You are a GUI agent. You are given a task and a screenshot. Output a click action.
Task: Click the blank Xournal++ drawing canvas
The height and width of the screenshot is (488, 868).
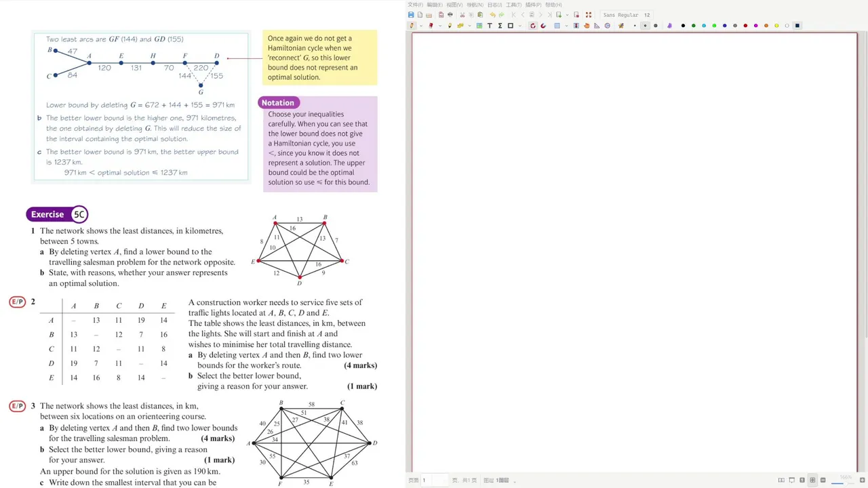coord(635,251)
